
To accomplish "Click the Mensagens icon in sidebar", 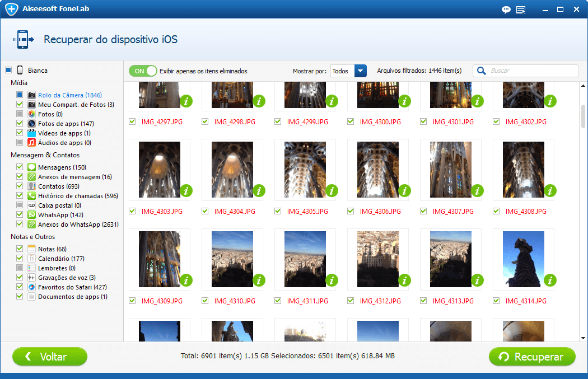I will (32, 167).
